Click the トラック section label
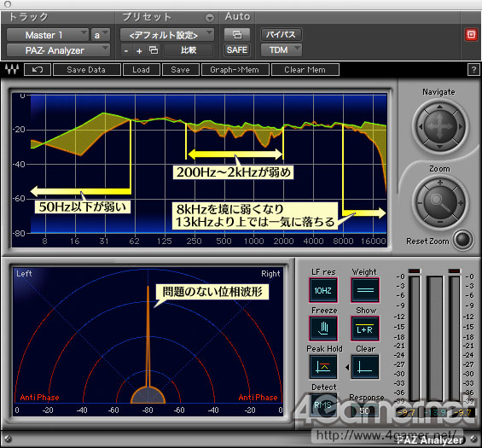The width and height of the screenshot is (482, 448). [28, 16]
